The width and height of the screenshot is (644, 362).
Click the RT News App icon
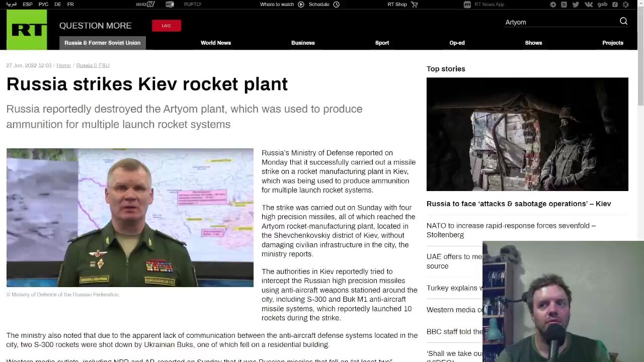[467, 5]
